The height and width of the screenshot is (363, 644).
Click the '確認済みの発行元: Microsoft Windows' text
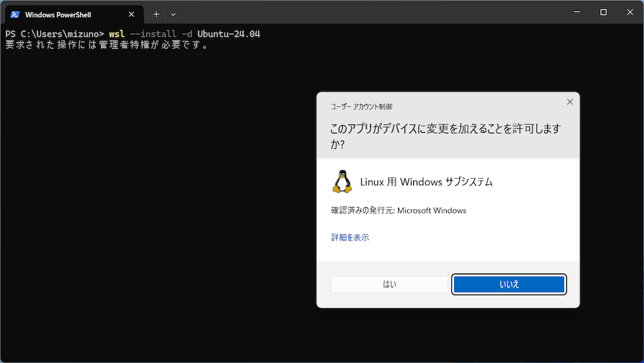(x=399, y=210)
